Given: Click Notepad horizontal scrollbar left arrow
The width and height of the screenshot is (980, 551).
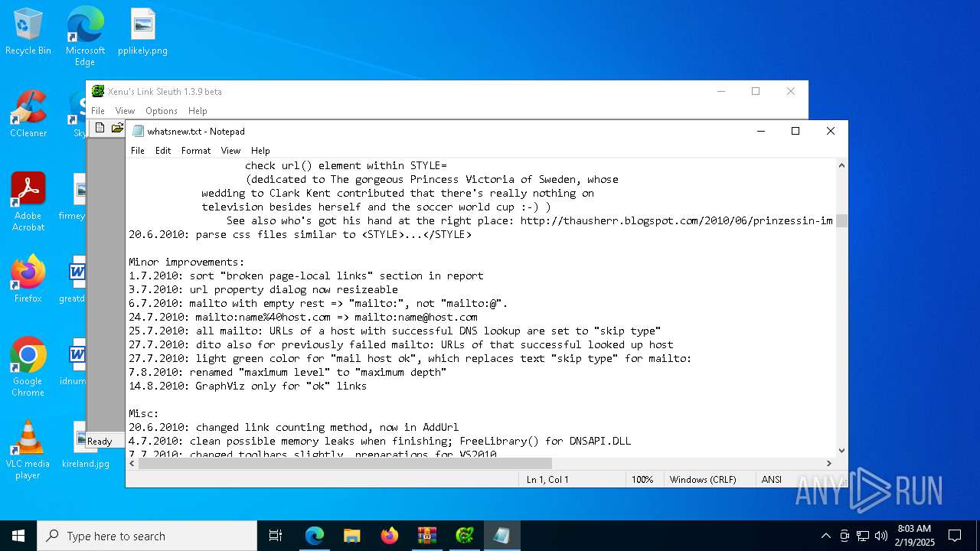Looking at the screenshot, I should pyautogui.click(x=132, y=464).
